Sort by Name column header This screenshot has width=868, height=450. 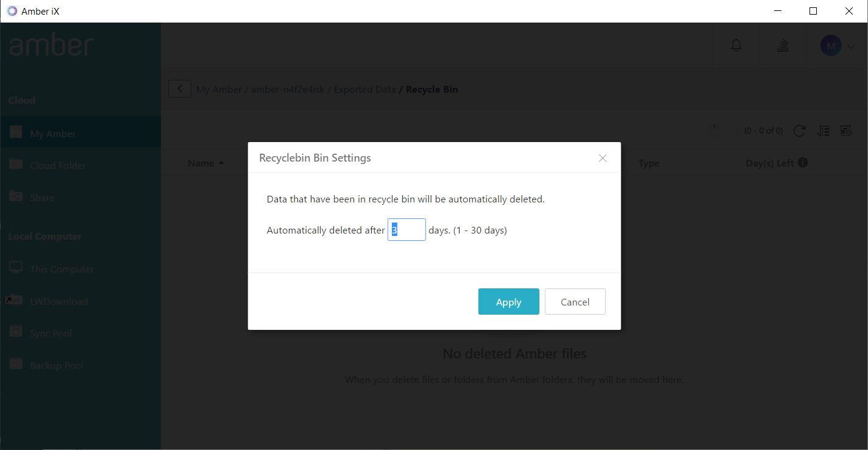pyautogui.click(x=206, y=163)
